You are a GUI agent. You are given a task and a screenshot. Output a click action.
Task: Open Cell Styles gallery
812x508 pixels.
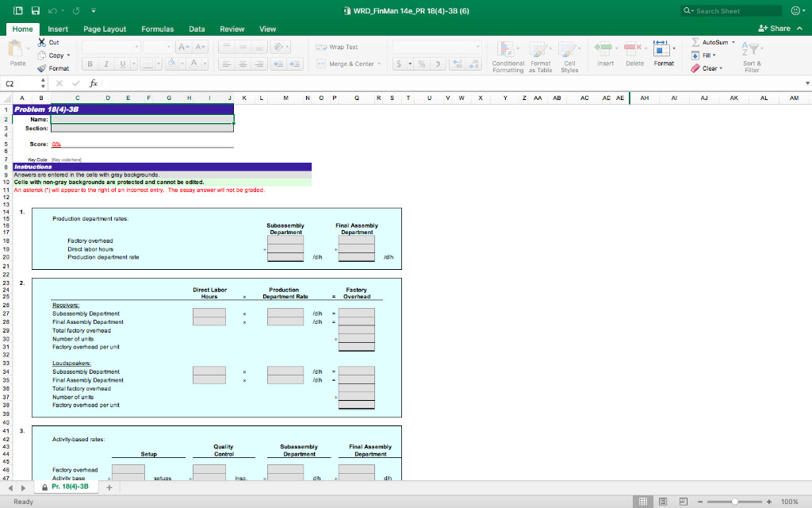[x=569, y=57]
